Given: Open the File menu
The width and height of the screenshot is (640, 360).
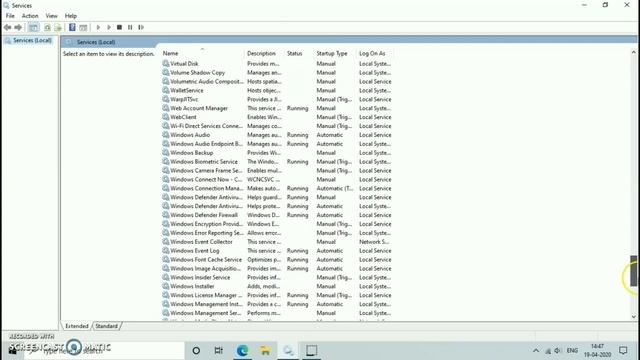Looking at the screenshot, I should pos(10,16).
